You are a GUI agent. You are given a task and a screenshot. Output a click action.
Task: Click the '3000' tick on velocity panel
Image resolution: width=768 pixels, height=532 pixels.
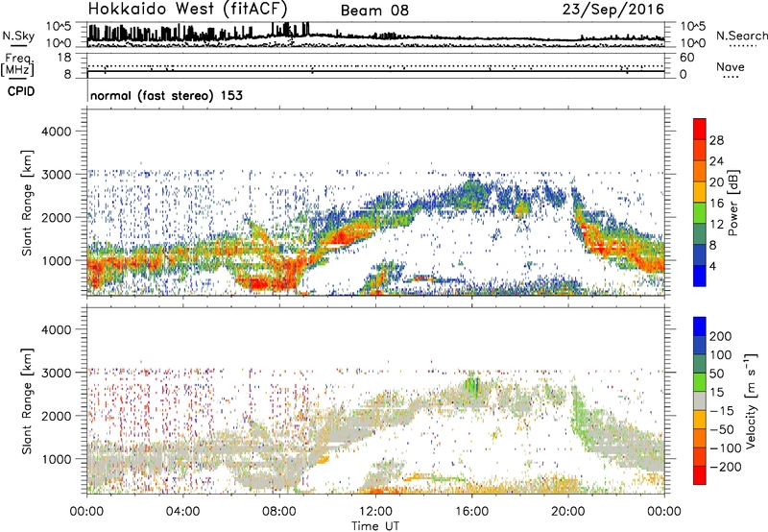coord(57,373)
